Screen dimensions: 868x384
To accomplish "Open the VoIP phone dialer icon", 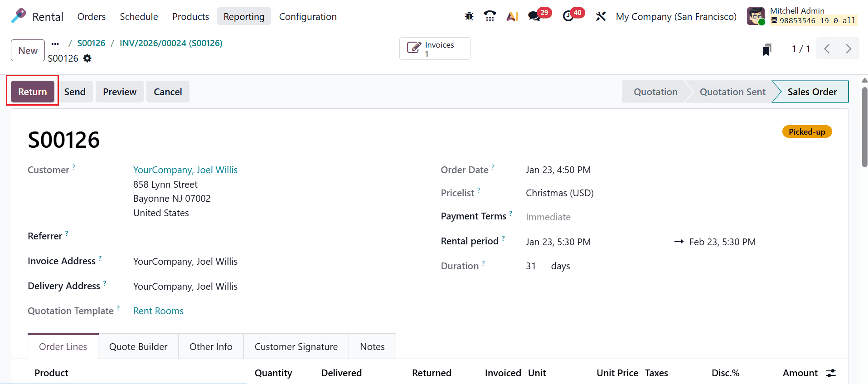I will point(490,16).
